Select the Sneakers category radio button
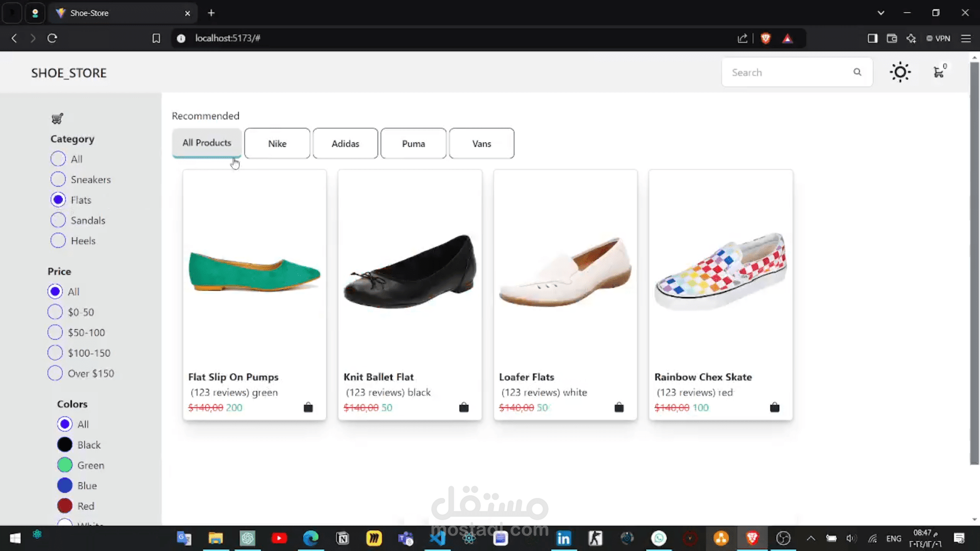The image size is (980, 551). pyautogui.click(x=58, y=179)
